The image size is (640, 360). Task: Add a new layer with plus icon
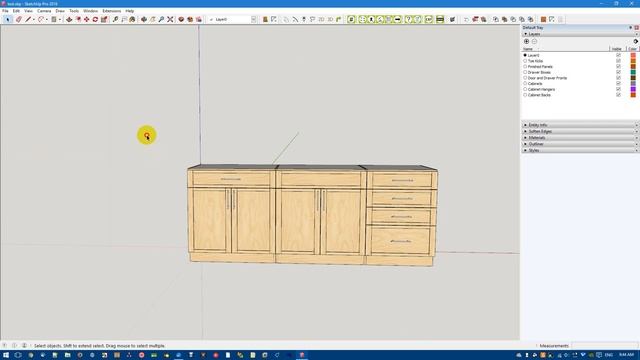pos(526,41)
